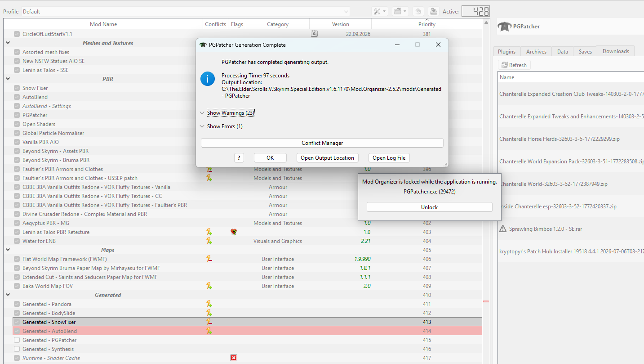Select the Downloads tab
644x364 pixels.
[616, 51]
